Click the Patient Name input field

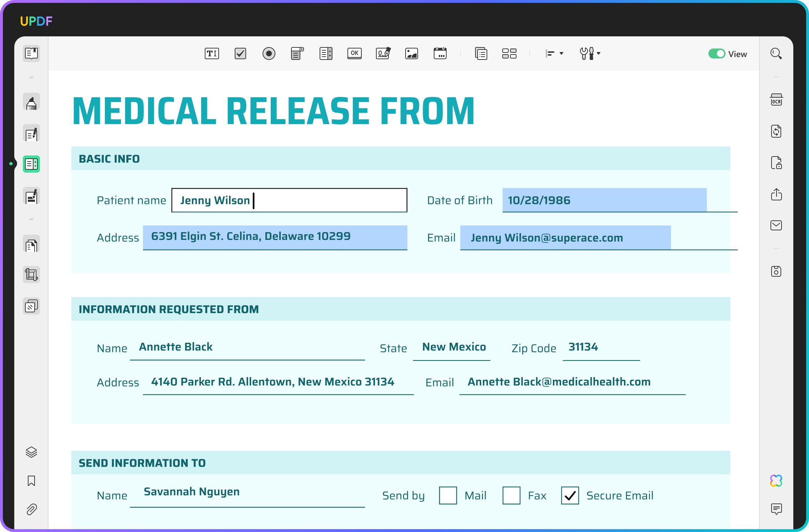coord(290,200)
